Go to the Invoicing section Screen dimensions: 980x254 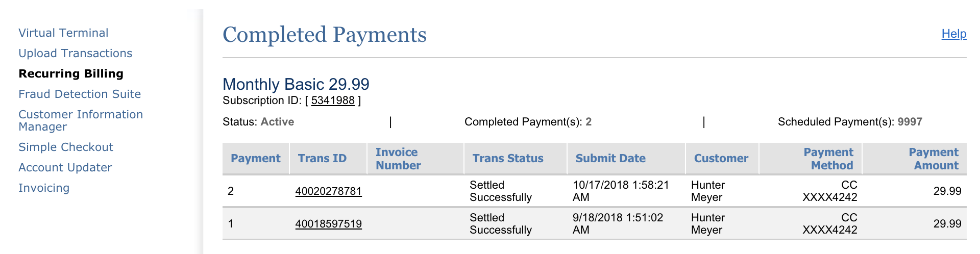[44, 188]
